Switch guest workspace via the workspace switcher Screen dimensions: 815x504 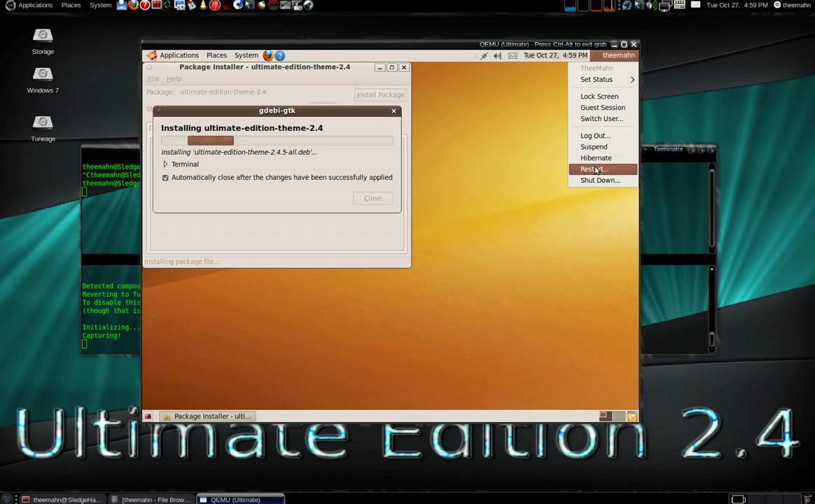click(x=611, y=416)
